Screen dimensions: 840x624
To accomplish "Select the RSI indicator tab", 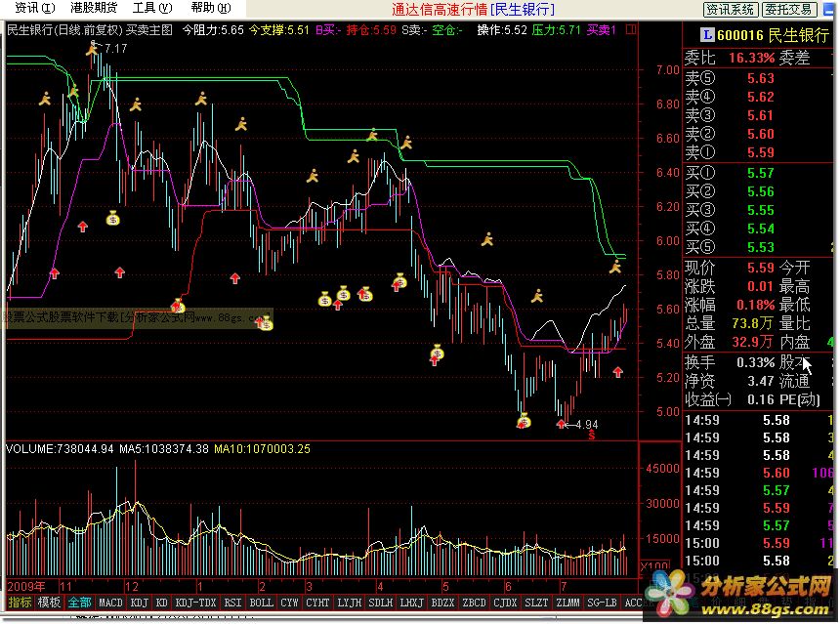I will tap(232, 603).
